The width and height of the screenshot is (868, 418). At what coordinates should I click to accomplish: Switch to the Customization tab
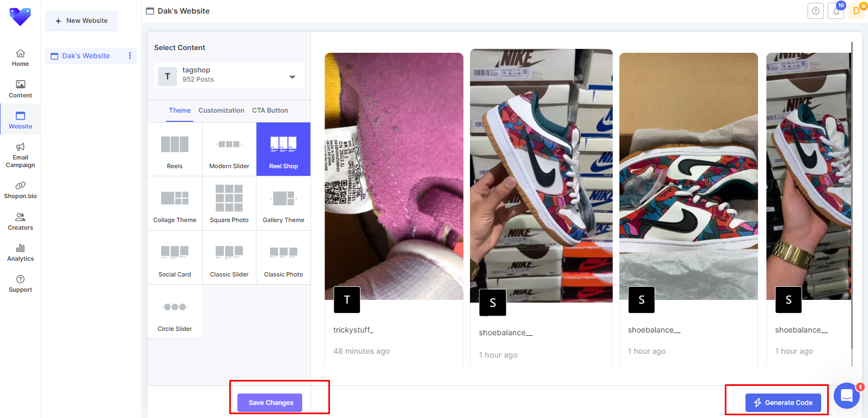click(x=221, y=110)
